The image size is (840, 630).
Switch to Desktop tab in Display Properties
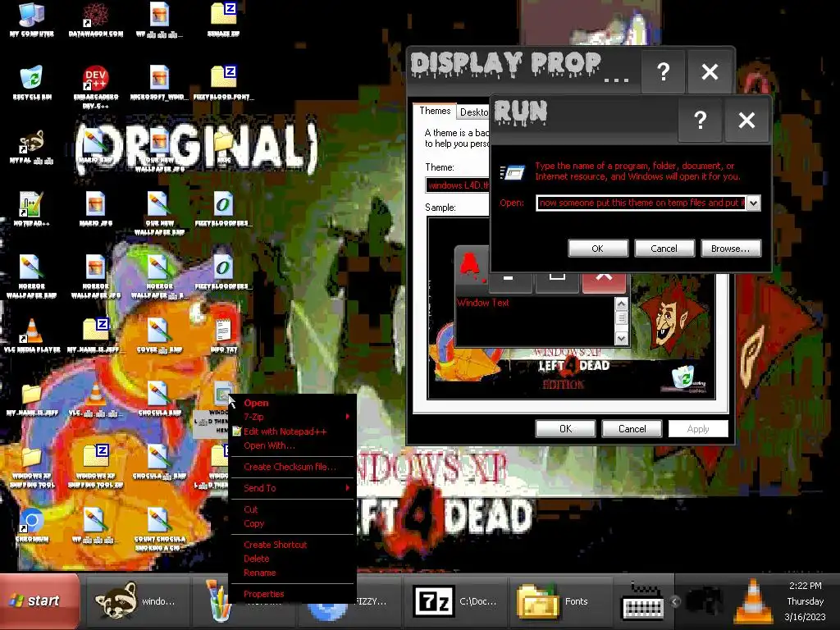(x=473, y=112)
